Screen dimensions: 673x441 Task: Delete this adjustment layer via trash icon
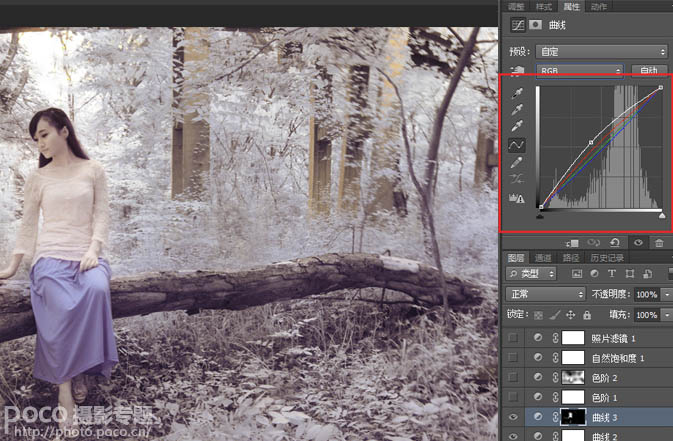[x=659, y=243]
